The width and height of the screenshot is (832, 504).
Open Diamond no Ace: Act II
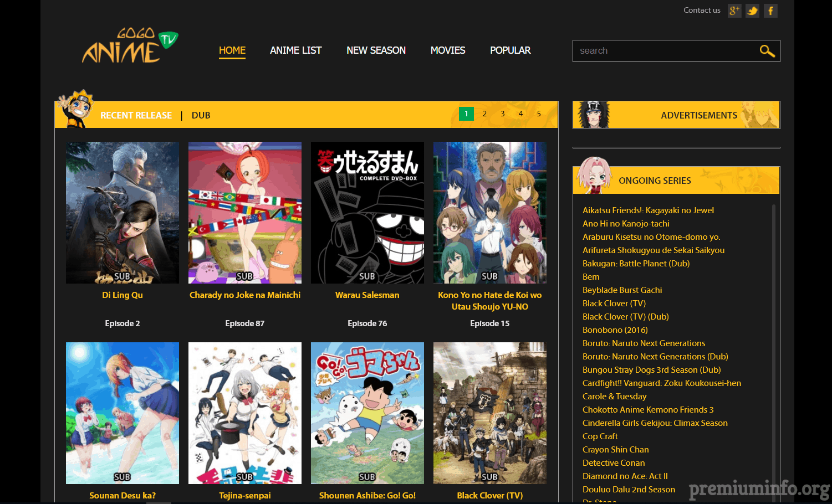[625, 476]
